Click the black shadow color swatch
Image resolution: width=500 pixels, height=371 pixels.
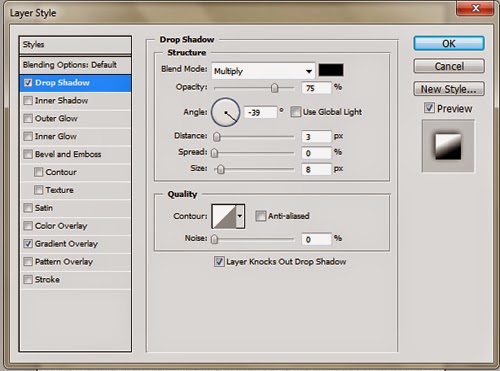click(331, 70)
